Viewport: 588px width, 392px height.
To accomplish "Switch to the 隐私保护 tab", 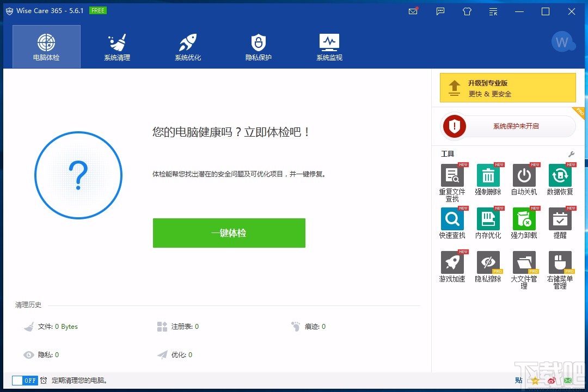I will pos(259,47).
